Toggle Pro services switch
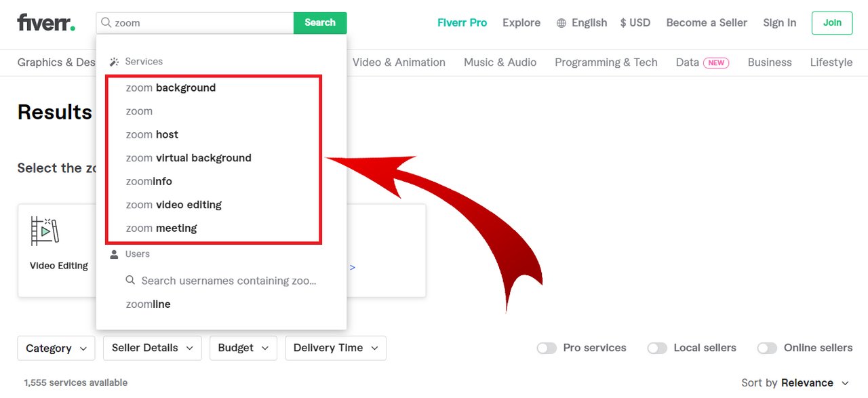This screenshot has height=398, width=868. (547, 348)
